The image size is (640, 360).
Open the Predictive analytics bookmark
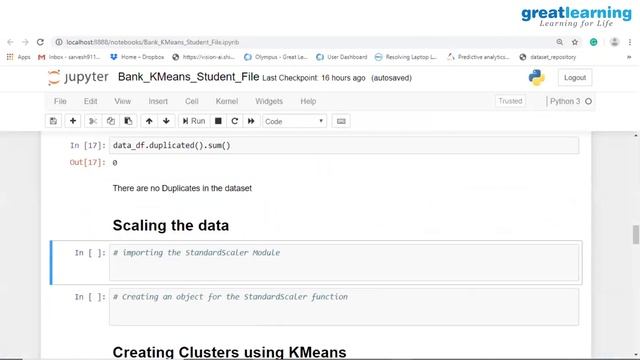coord(478,57)
